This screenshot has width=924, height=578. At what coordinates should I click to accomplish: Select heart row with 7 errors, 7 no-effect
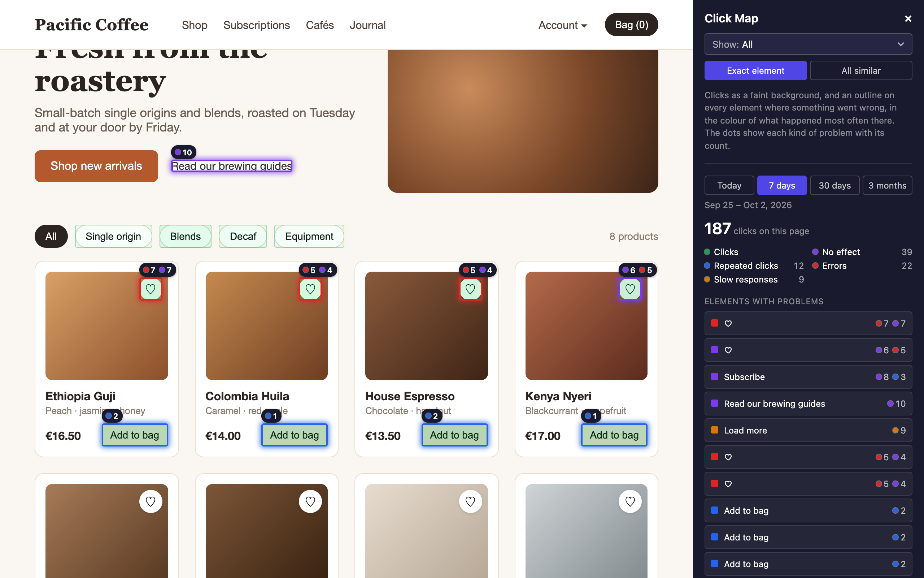point(808,323)
